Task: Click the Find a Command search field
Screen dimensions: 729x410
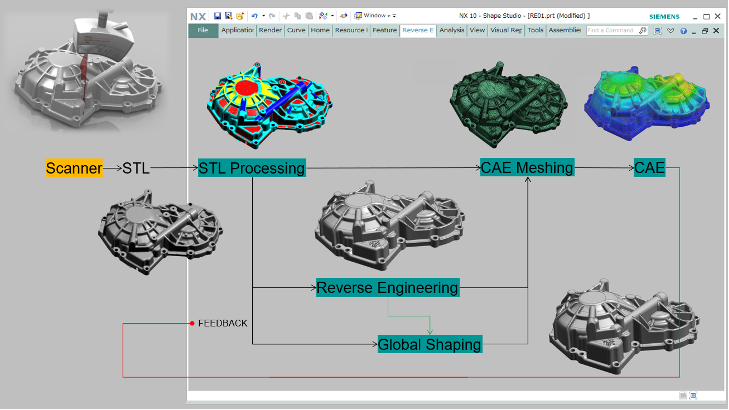Action: coord(612,31)
